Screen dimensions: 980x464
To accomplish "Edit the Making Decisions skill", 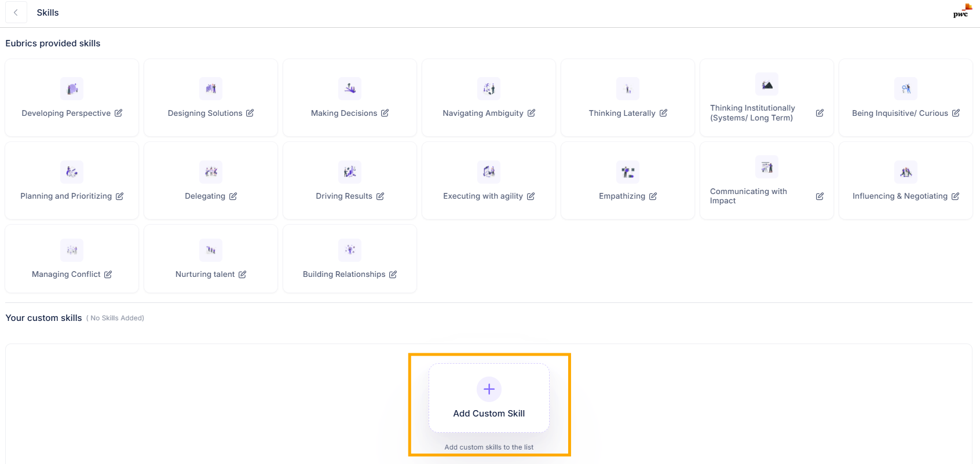I will [385, 113].
